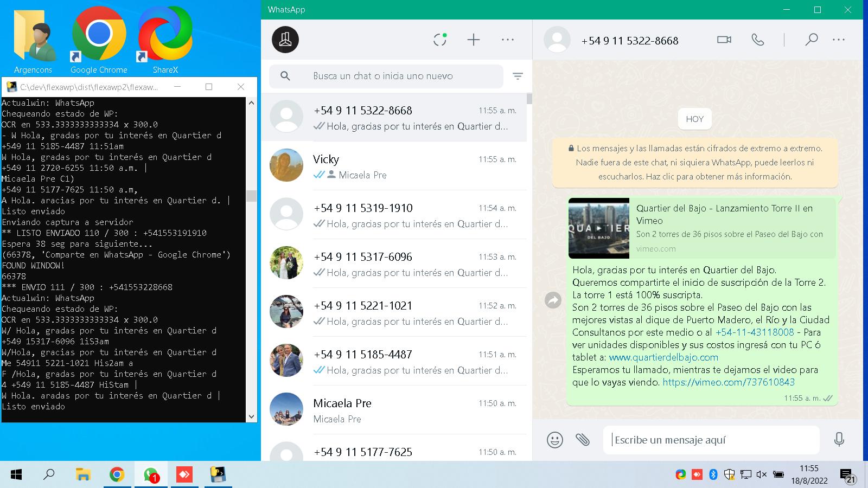Image resolution: width=868 pixels, height=488 pixels.
Task: Select the first chat +54 9 11 5322-8668
Action: 394,117
